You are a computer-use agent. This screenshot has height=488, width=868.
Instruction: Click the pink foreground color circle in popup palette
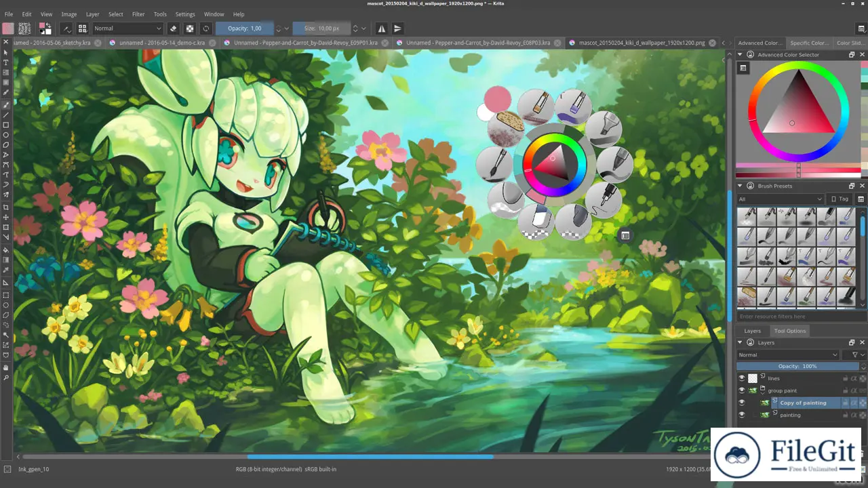[497, 99]
